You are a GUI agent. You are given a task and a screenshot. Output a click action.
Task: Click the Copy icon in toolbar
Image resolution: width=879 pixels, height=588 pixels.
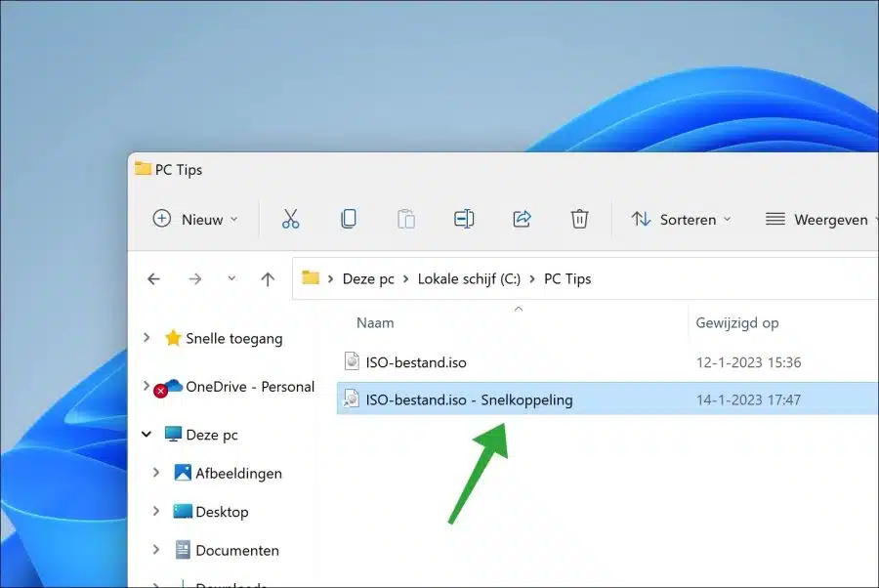point(348,219)
